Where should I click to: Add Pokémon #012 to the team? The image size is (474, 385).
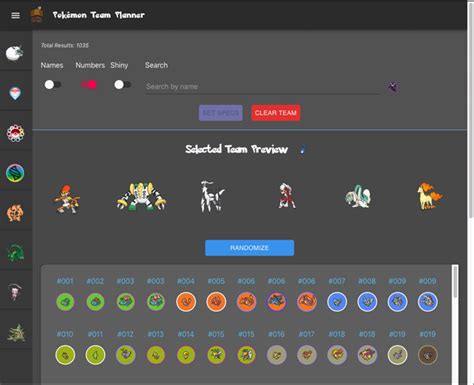click(x=126, y=355)
